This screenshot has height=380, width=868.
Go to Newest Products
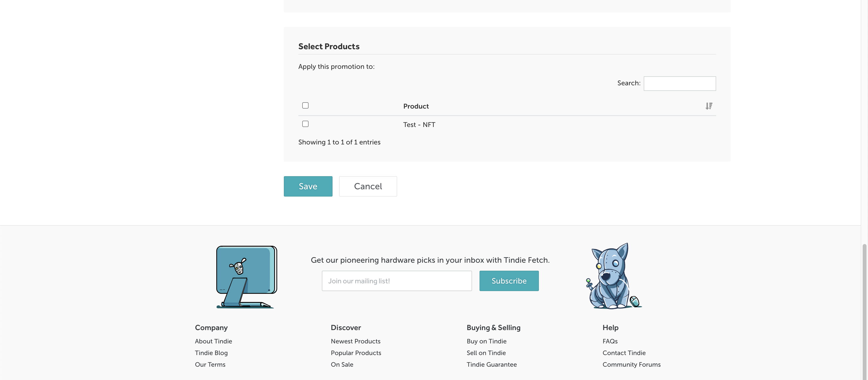click(356, 341)
